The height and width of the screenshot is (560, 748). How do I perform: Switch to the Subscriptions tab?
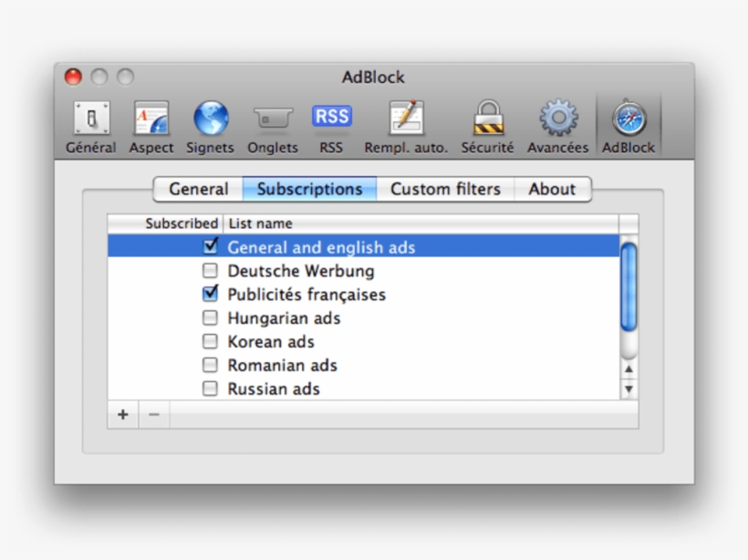coord(309,189)
